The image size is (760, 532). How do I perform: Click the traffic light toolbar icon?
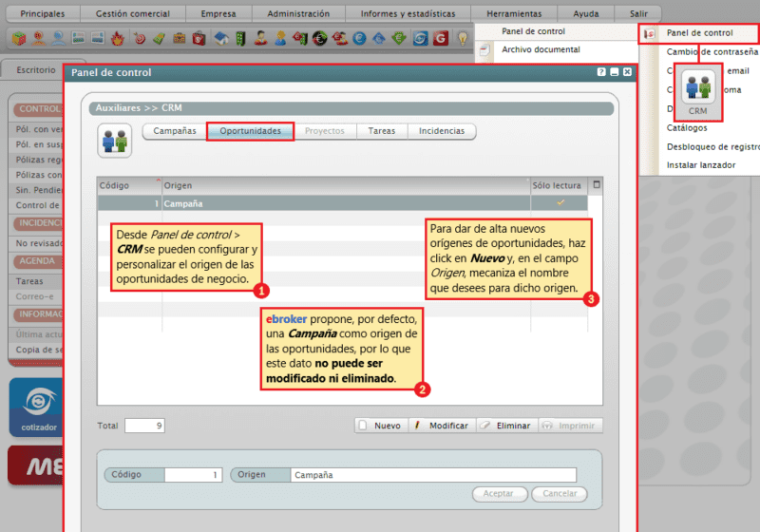point(239,39)
